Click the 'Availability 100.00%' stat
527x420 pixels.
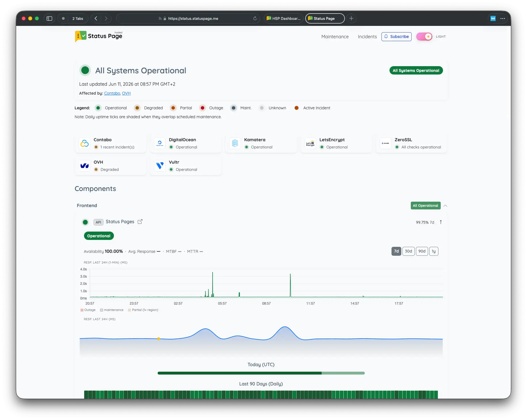(x=103, y=251)
